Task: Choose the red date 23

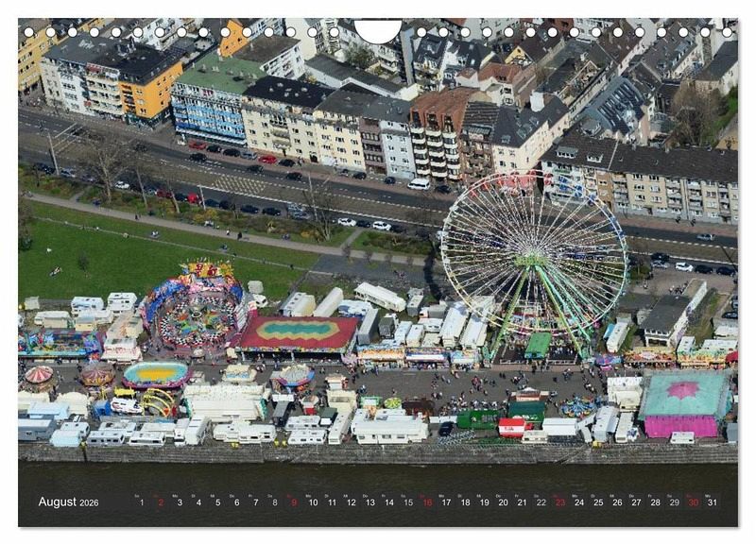Action: pos(560,502)
